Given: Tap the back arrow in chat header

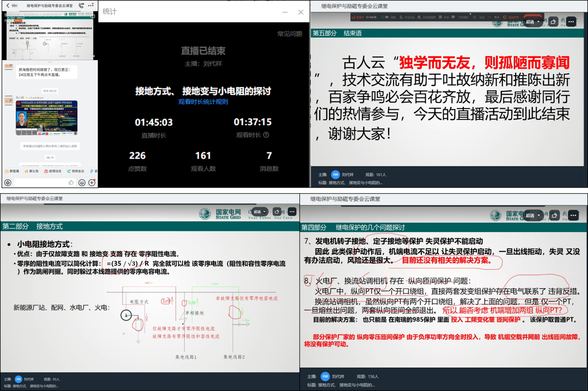Looking at the screenshot, I should [8, 6].
